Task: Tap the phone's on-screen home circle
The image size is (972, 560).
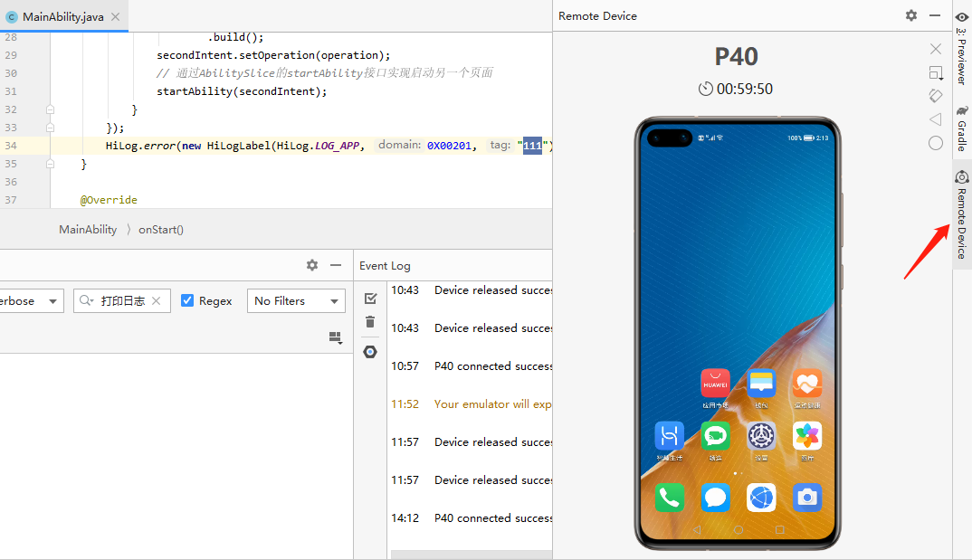Action: [738, 529]
